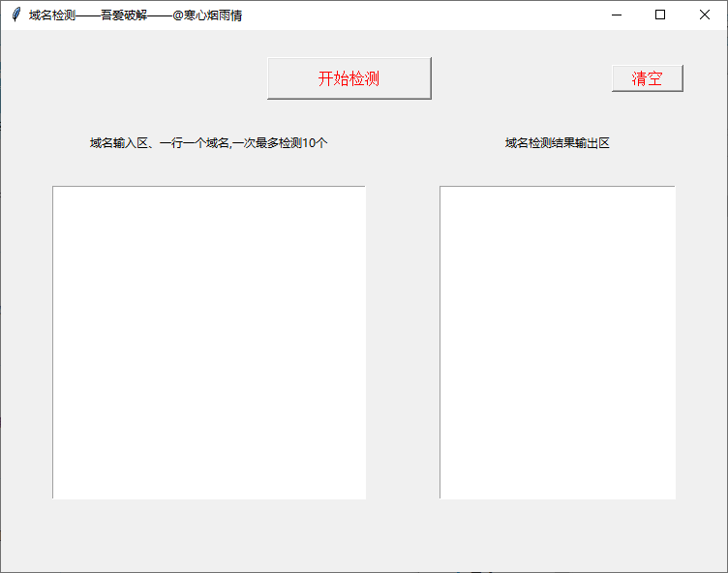This screenshot has height=573, width=728.
Task: Select the 域名检测结果输出区 label
Action: [x=558, y=143]
